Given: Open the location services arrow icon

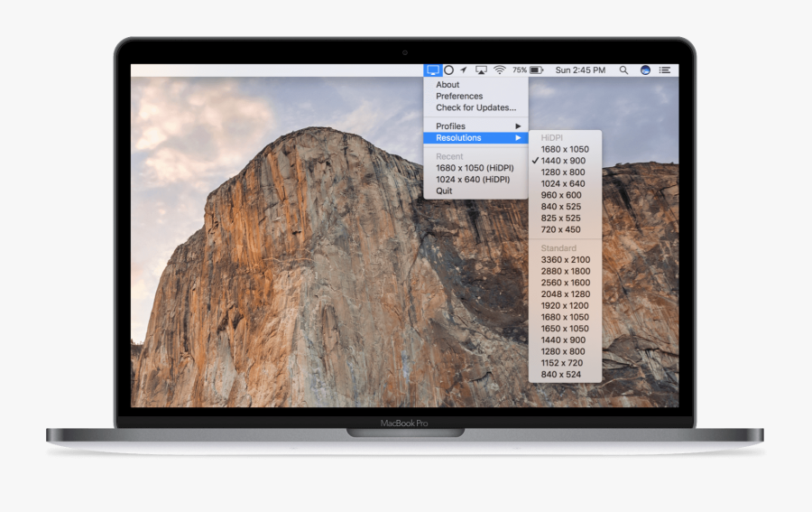Looking at the screenshot, I should coord(464,70).
